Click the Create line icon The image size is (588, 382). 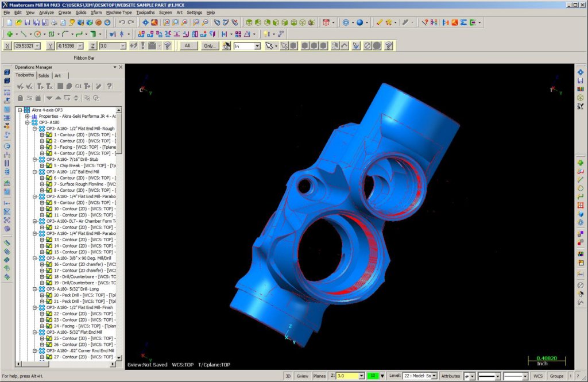click(24, 34)
